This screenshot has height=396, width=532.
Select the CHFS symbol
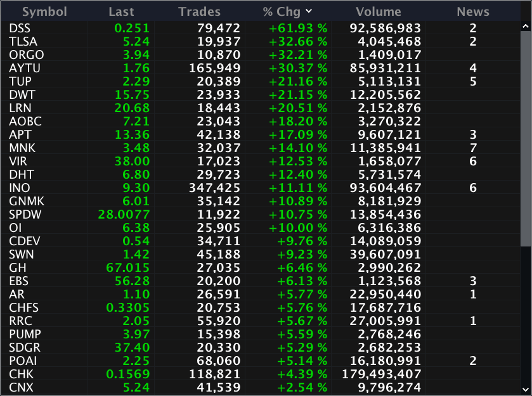coord(23,307)
